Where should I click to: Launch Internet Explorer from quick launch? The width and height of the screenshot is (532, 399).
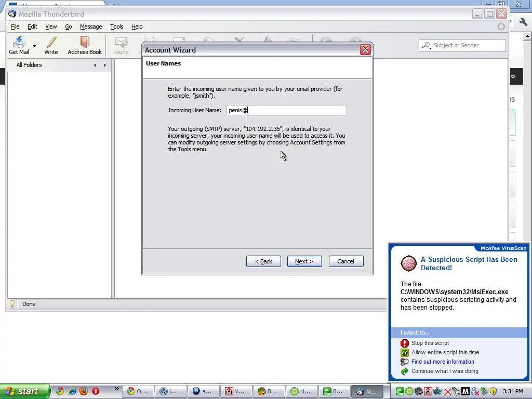tap(72, 391)
